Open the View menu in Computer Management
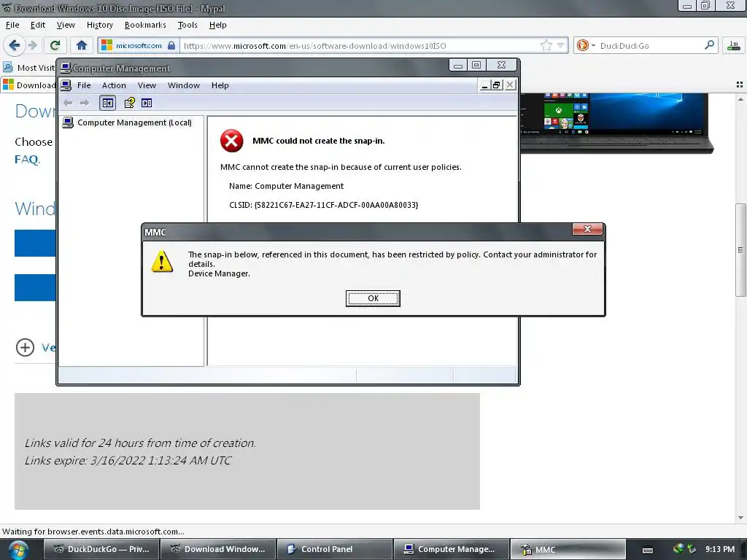This screenshot has height=560, width=747. click(147, 85)
